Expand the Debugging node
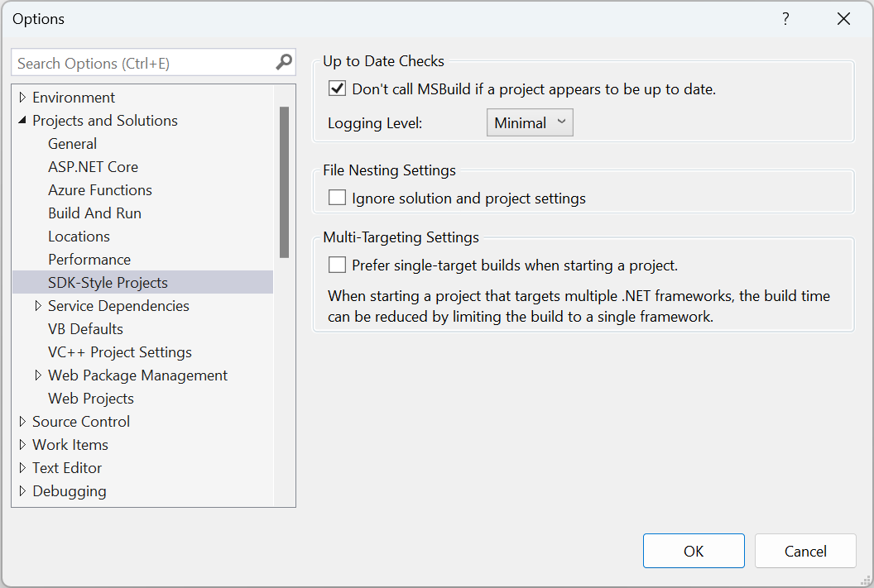 (22, 491)
